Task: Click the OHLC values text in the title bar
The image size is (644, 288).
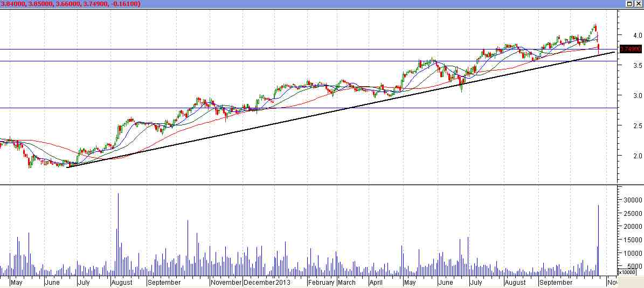Action: point(71,4)
